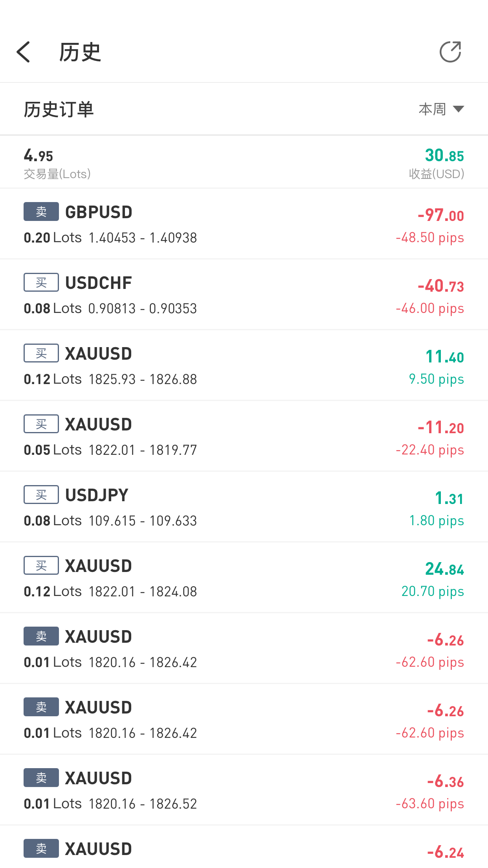Tap the 买 badge on USDCHF order
The width and height of the screenshot is (488, 868).
pos(41,282)
